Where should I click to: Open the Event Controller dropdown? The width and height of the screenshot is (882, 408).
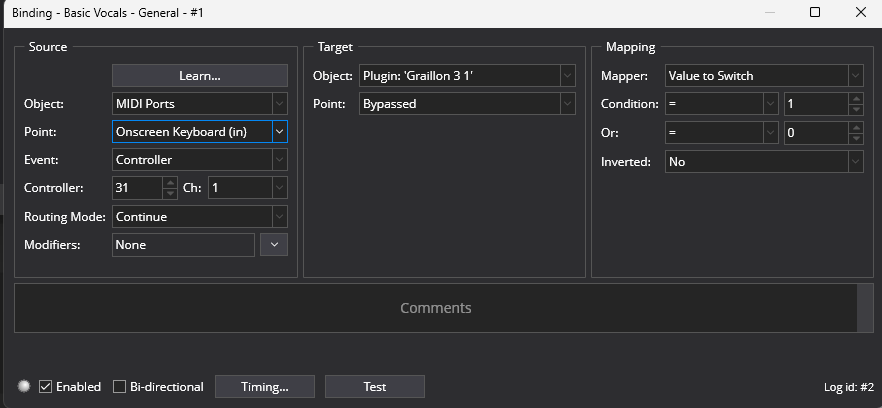point(200,160)
